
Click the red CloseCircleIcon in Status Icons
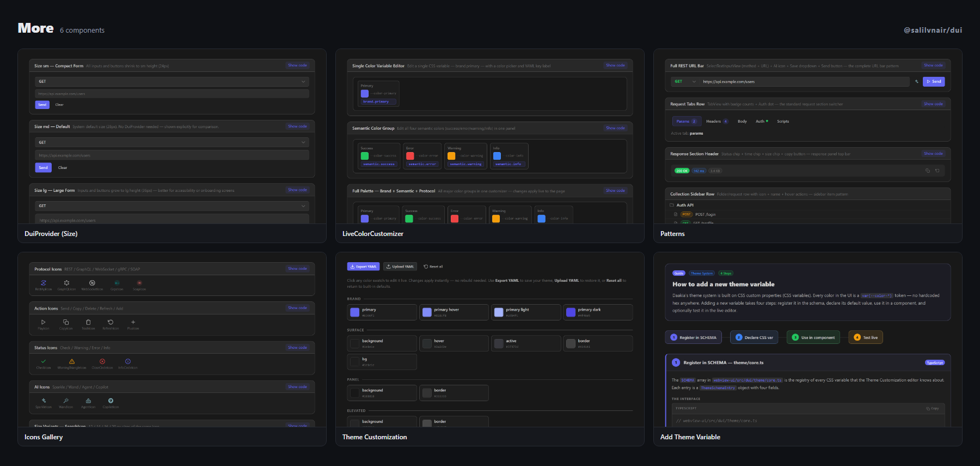click(102, 361)
